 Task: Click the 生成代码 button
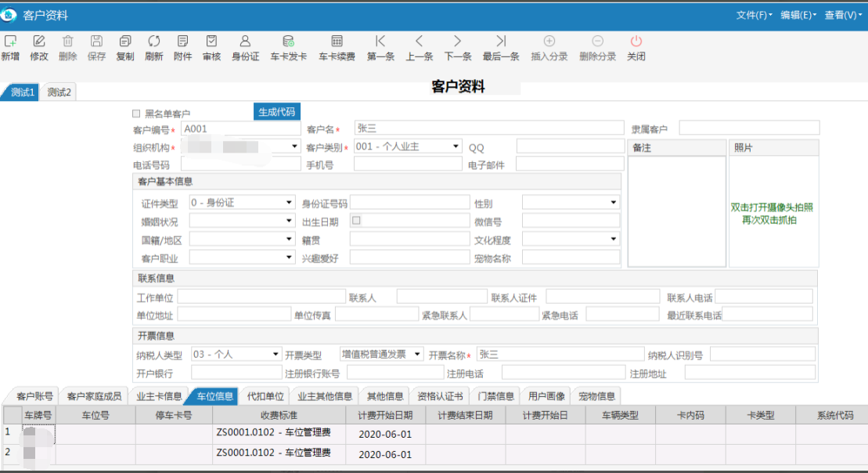coord(277,112)
